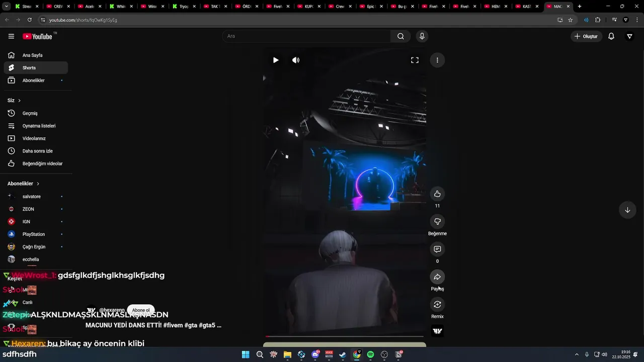This screenshot has width=644, height=362.
Task: Mute the Short's volume
Action: pyautogui.click(x=296, y=60)
